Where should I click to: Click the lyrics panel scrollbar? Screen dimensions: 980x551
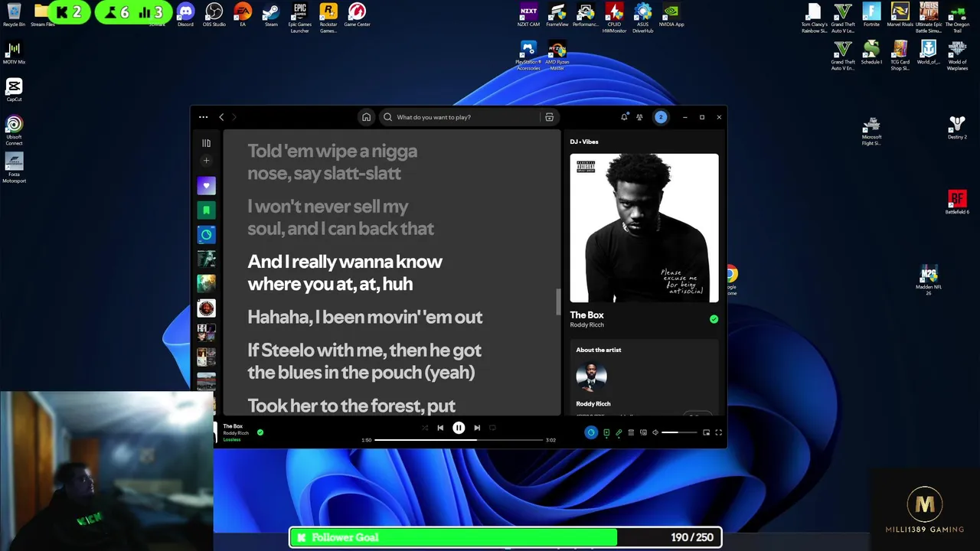point(558,302)
